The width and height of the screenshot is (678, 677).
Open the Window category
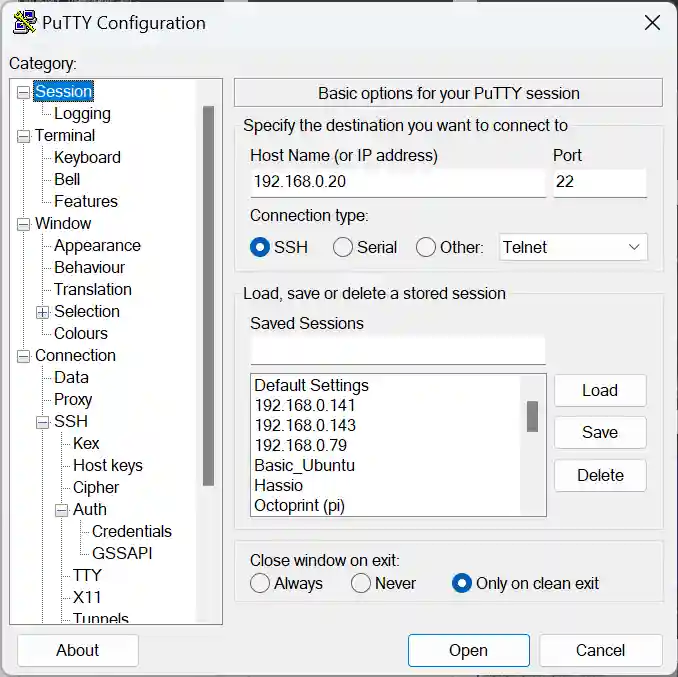tap(63, 224)
